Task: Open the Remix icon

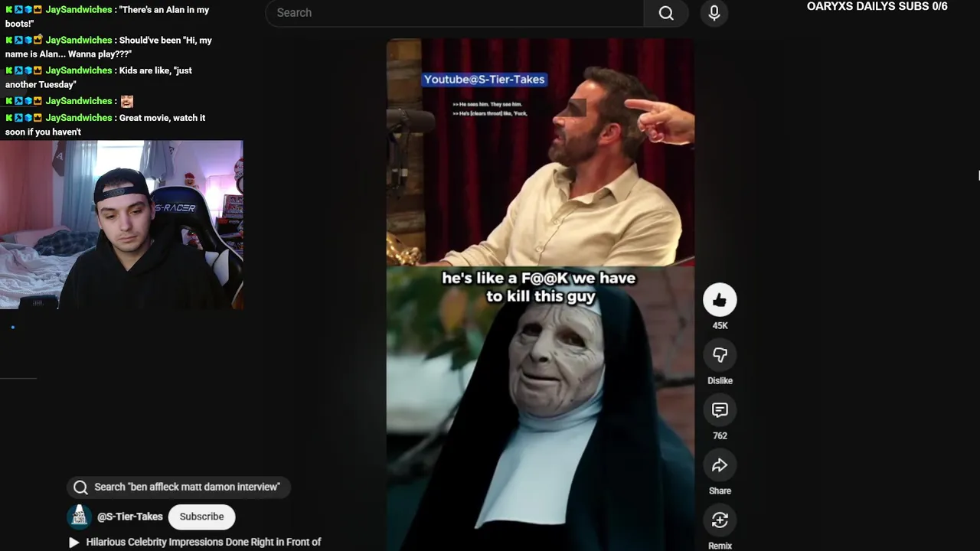Action: [x=720, y=520]
